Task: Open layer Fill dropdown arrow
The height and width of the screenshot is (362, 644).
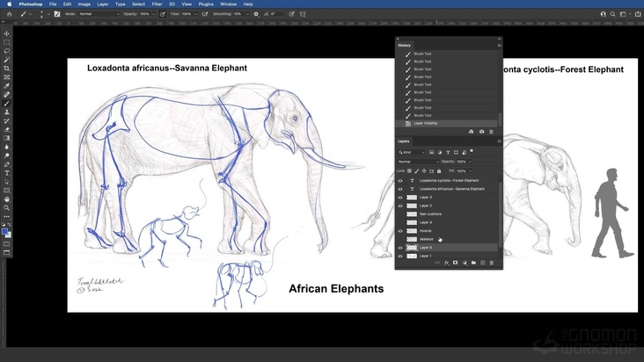Action: (x=471, y=171)
